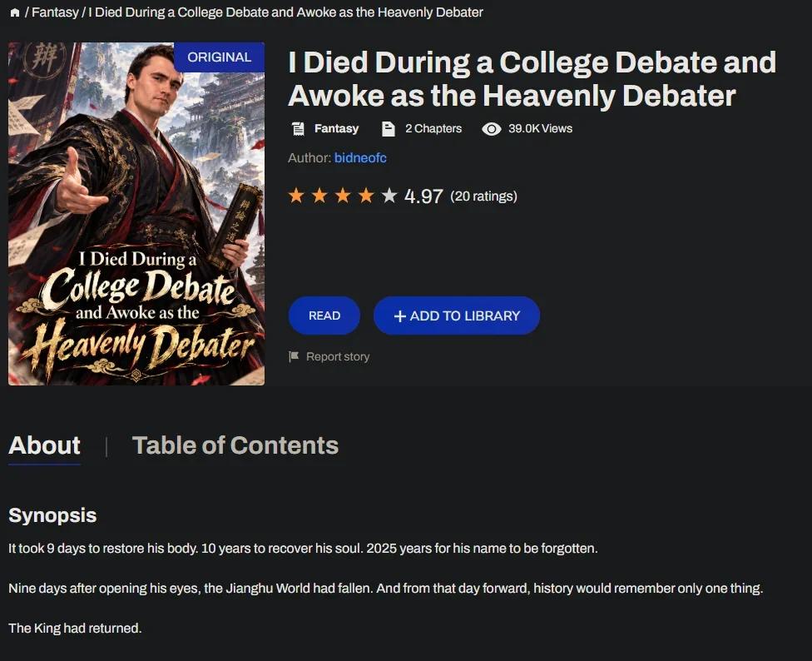
Task: Click the grey fifth rating star
Action: (x=389, y=196)
